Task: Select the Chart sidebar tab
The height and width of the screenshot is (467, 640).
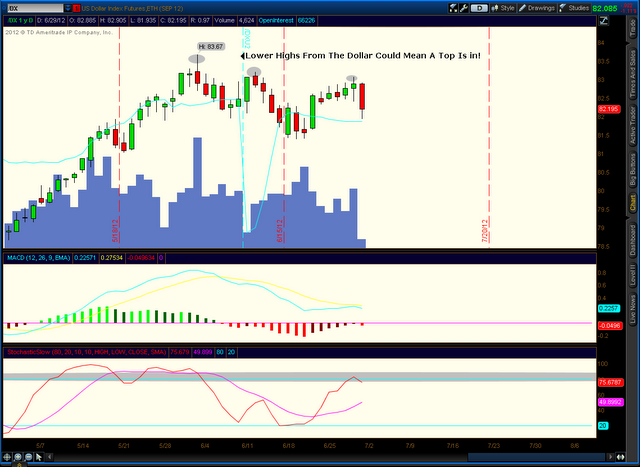Action: click(633, 202)
